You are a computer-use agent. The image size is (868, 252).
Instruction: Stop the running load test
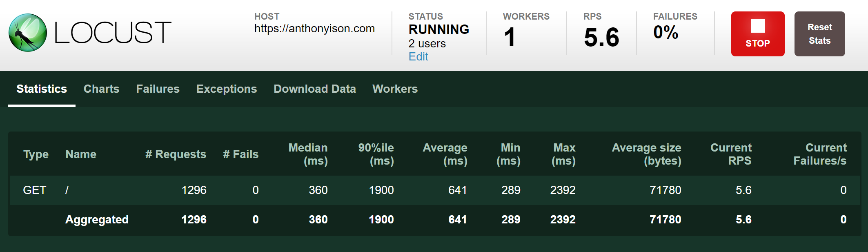coord(758,34)
